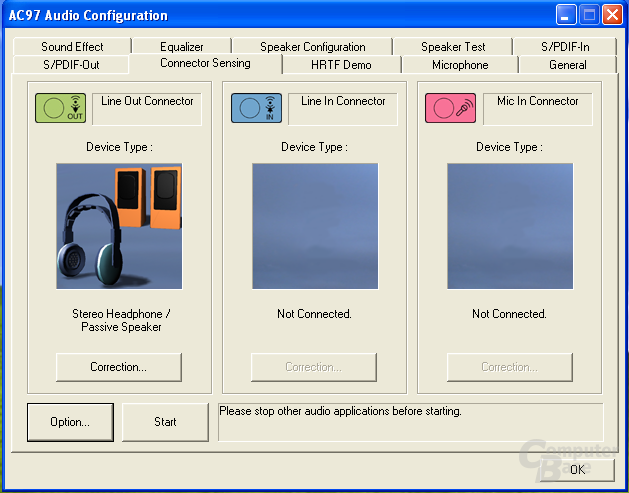Click the pink Mic In connector icon
The height and width of the screenshot is (493, 629).
click(450, 108)
